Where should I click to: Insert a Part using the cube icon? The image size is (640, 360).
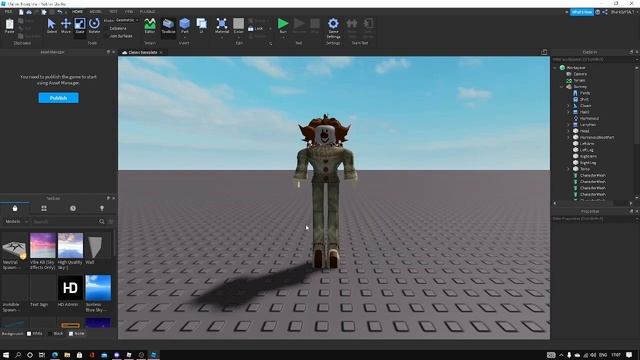(184, 24)
